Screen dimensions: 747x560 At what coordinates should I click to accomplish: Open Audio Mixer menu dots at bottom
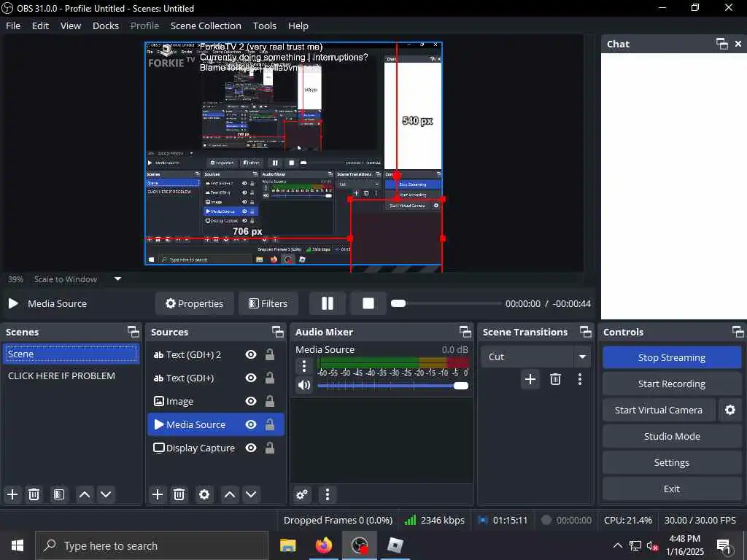click(x=328, y=494)
